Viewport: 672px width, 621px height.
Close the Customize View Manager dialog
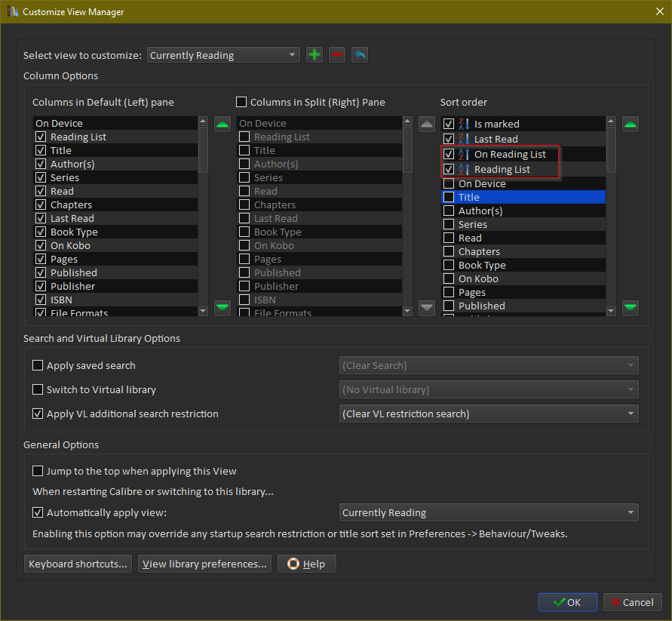click(660, 11)
